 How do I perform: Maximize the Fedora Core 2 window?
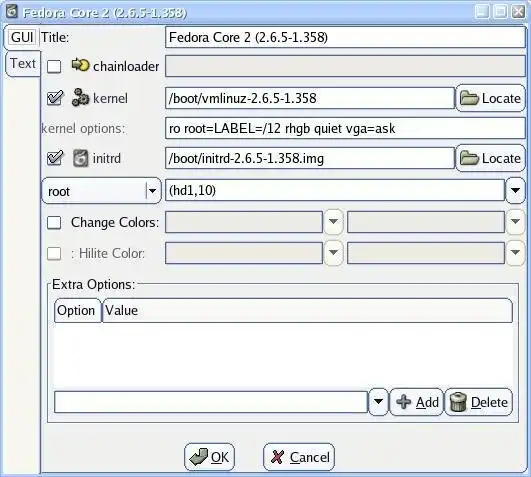[500, 12]
